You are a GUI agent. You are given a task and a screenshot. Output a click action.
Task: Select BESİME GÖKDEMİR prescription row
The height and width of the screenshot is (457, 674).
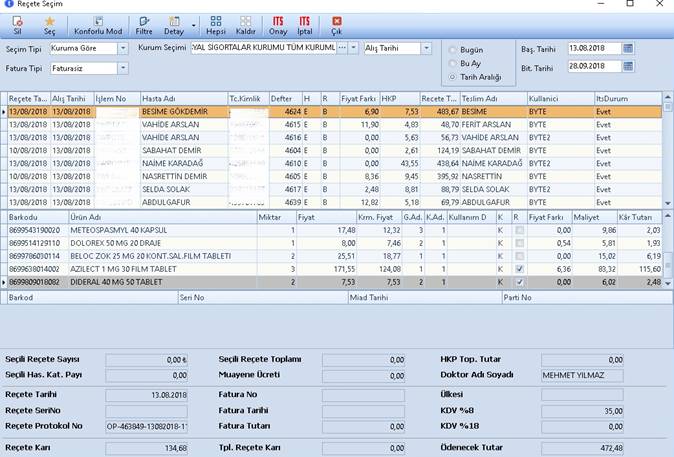[334, 111]
